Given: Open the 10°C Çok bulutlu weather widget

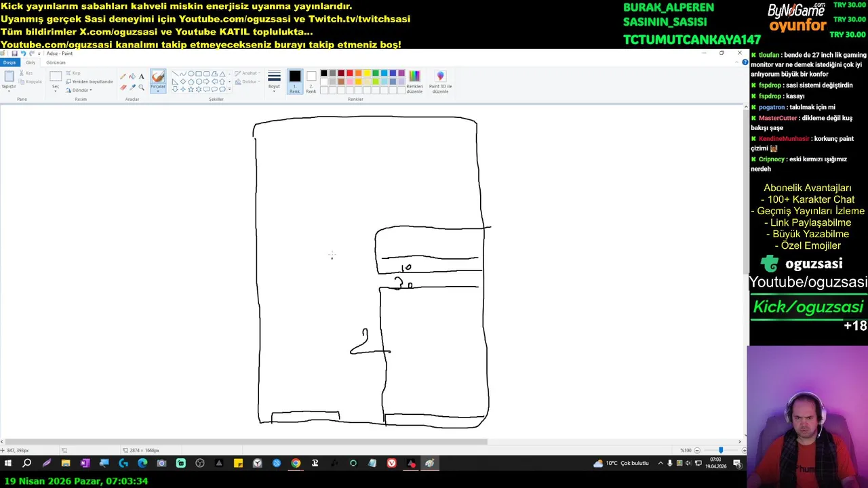Looking at the screenshot, I should coord(621,464).
